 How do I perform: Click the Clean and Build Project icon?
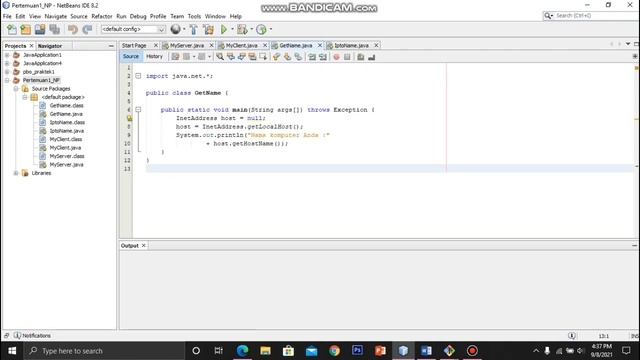pos(209,29)
